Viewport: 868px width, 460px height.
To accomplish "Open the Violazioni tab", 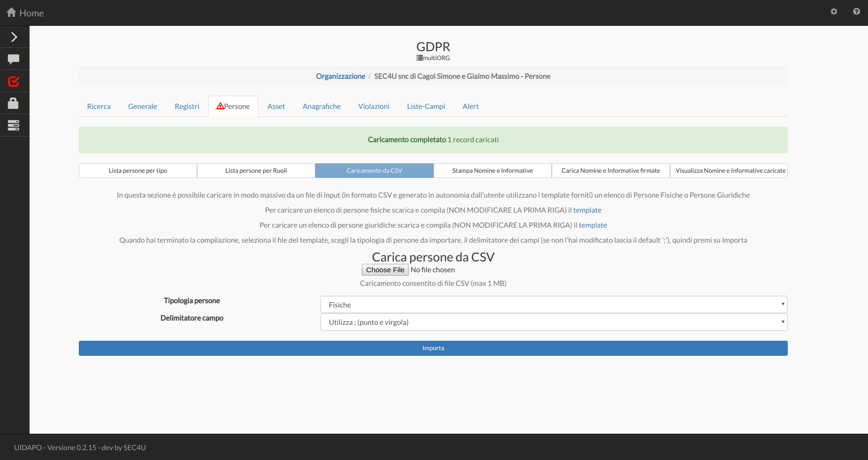I will pyautogui.click(x=373, y=107).
